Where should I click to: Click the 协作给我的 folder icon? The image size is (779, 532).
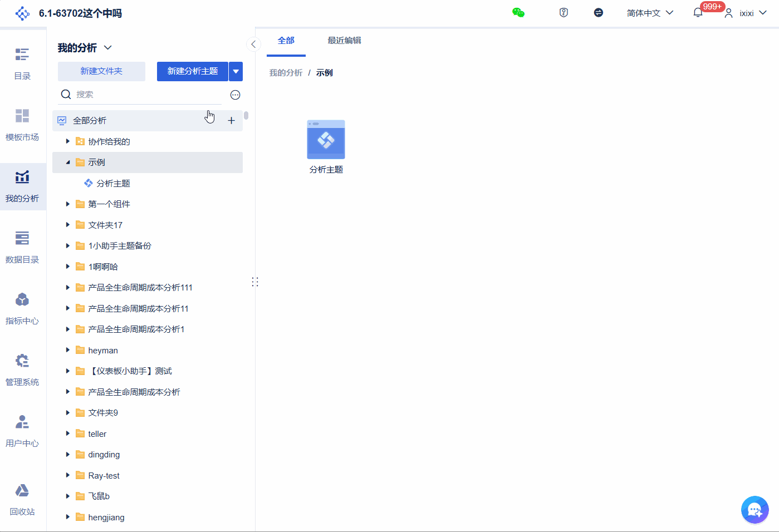[80, 141]
